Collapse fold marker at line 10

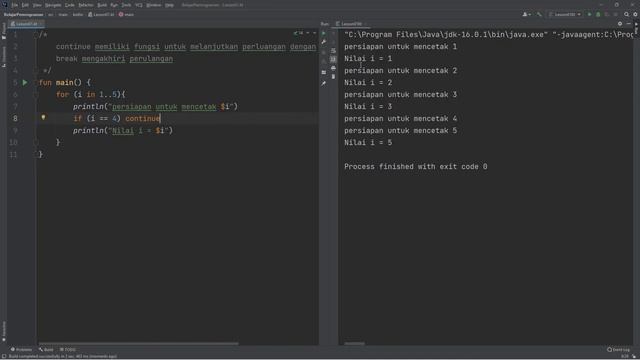pos(36,142)
